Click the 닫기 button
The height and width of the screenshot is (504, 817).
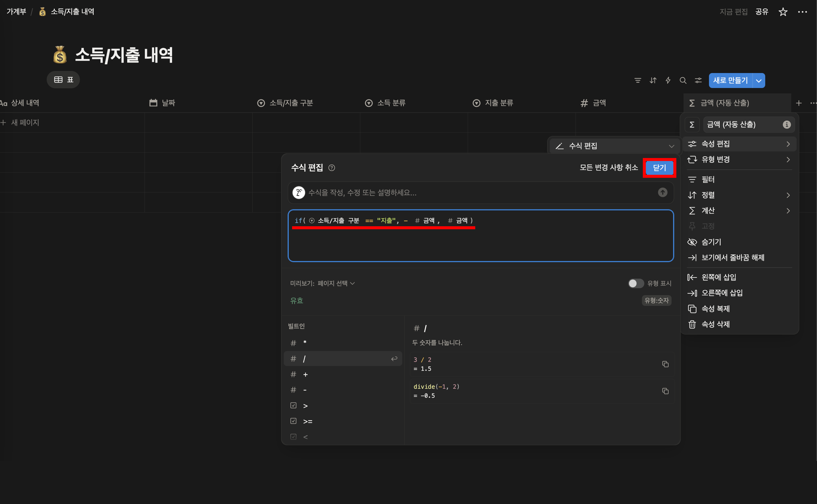(659, 168)
